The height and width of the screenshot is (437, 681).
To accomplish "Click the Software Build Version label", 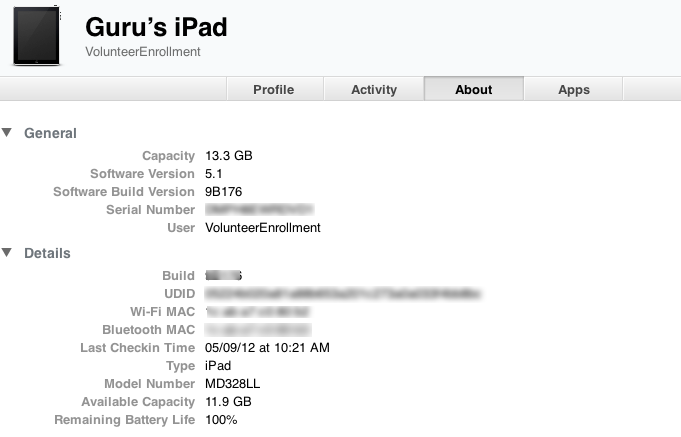I will click(x=124, y=192).
